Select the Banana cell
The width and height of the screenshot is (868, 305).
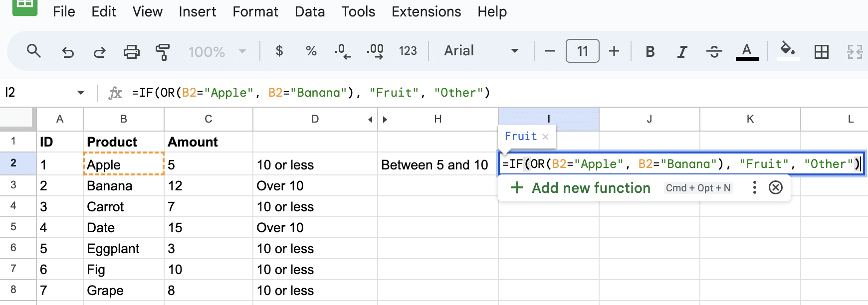click(x=124, y=186)
